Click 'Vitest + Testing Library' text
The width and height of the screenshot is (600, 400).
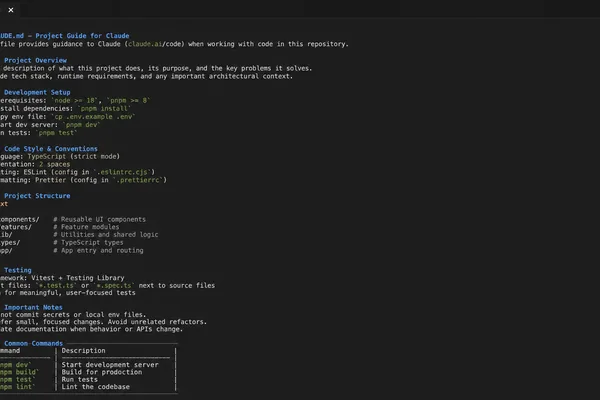point(78,278)
